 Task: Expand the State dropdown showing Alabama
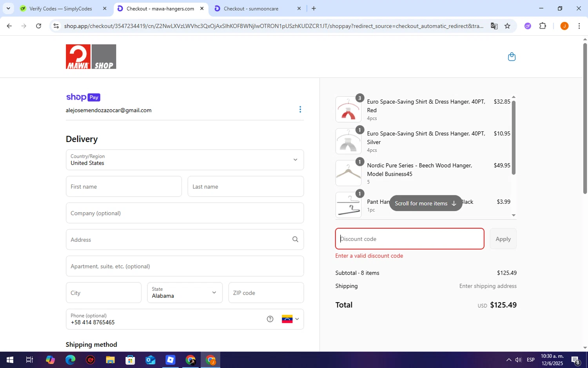[x=185, y=293]
